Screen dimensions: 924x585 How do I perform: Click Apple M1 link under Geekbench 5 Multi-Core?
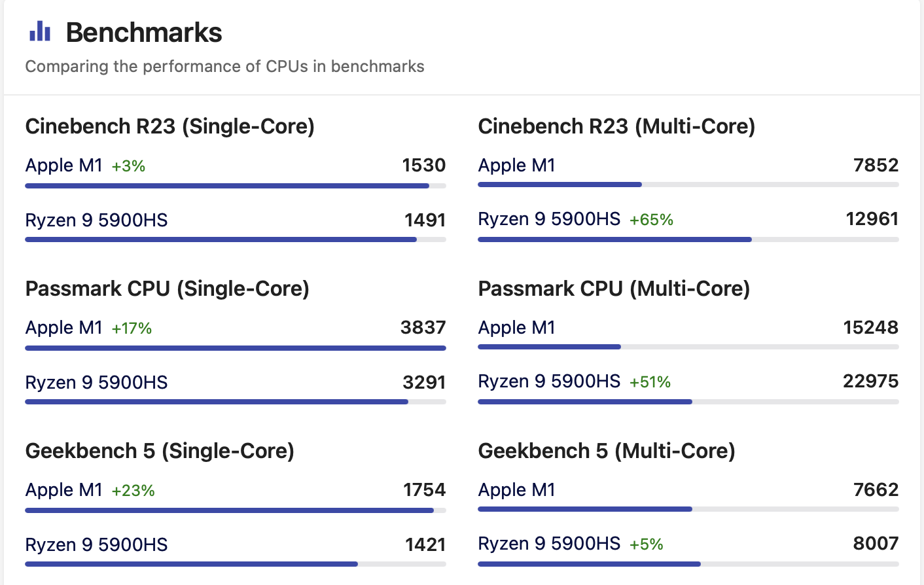point(516,490)
